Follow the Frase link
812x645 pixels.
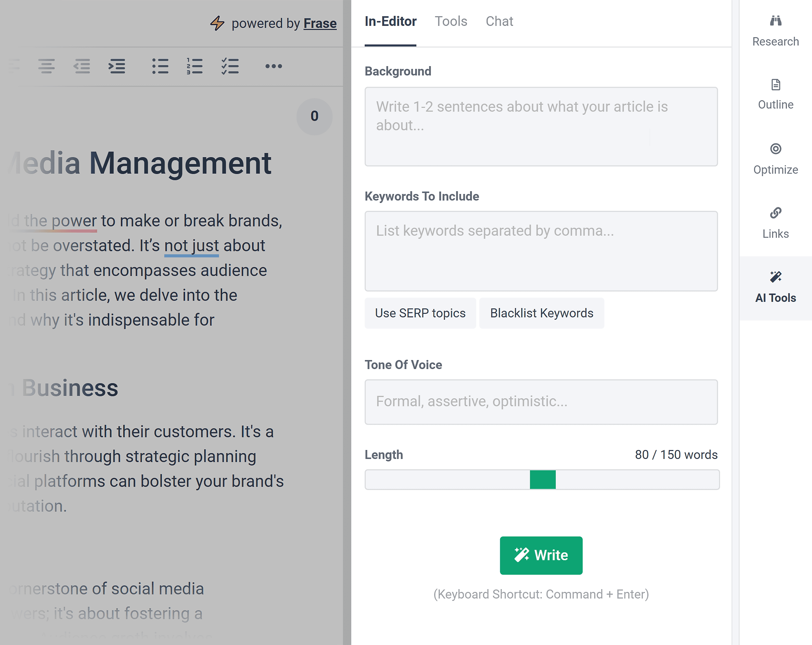pos(320,23)
